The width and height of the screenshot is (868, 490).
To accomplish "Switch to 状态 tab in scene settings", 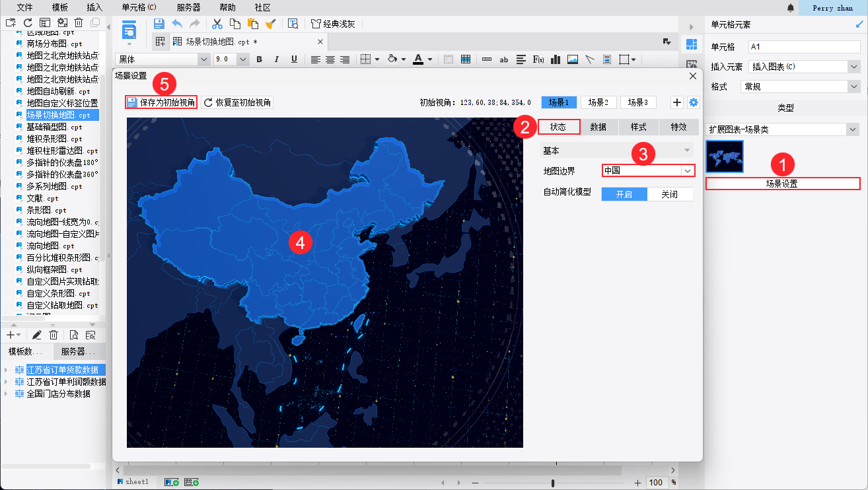I will 558,127.
